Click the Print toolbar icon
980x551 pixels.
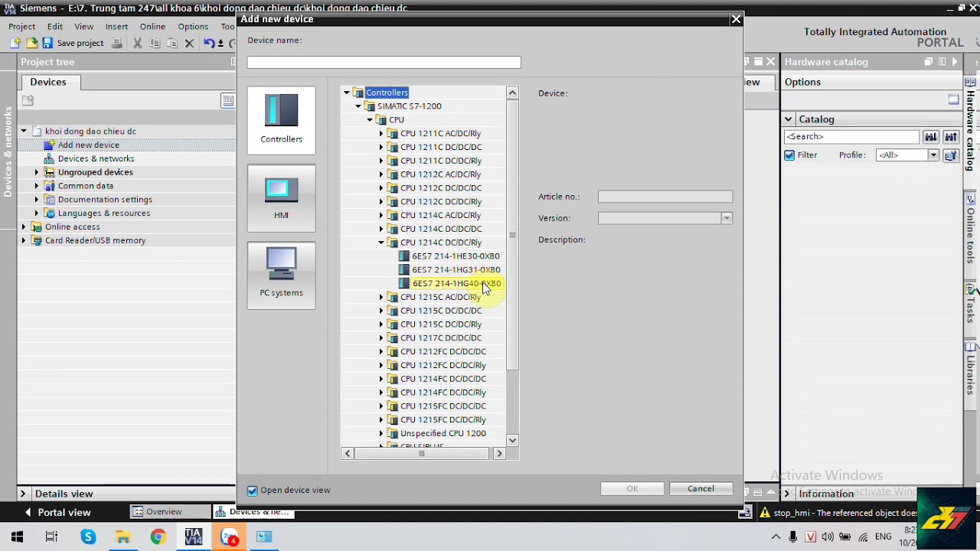[x=116, y=44]
